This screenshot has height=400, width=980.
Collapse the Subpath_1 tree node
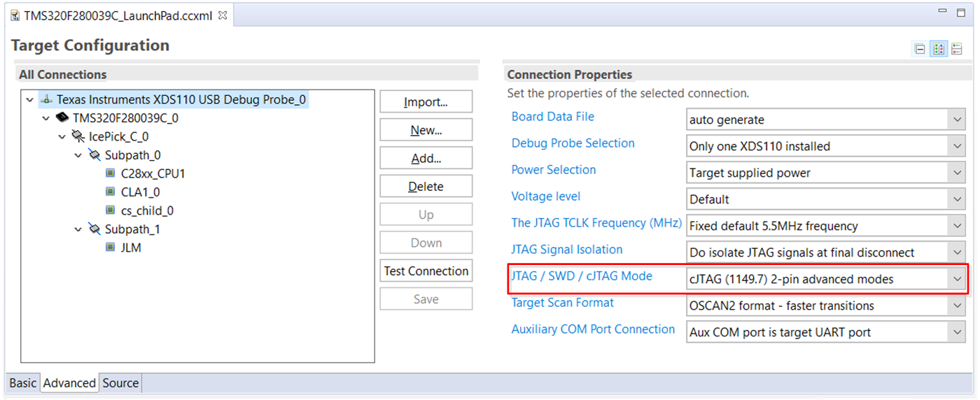(x=78, y=229)
